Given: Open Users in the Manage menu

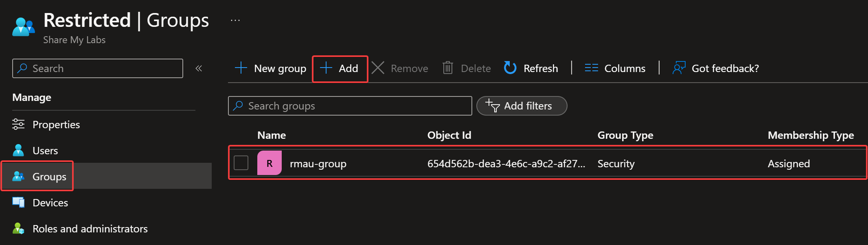Looking at the screenshot, I should [45, 151].
